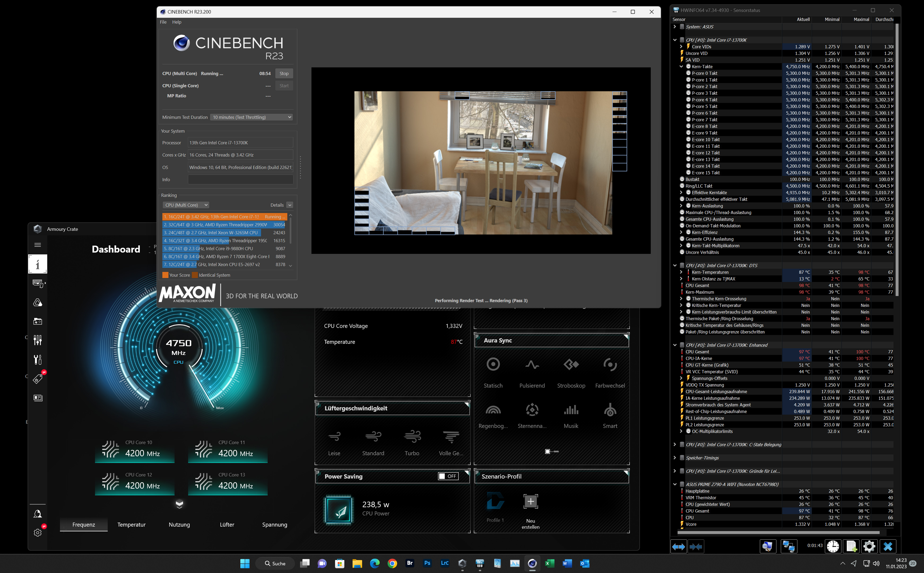924x573 pixels.
Task: Choose the Turbo fan speed icon
Action: tap(412, 437)
